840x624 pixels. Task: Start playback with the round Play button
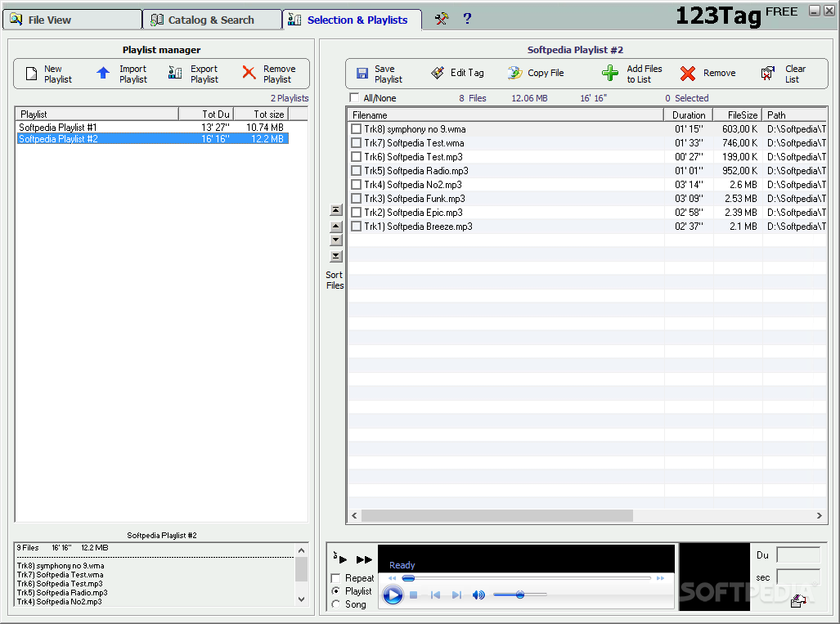(393, 595)
